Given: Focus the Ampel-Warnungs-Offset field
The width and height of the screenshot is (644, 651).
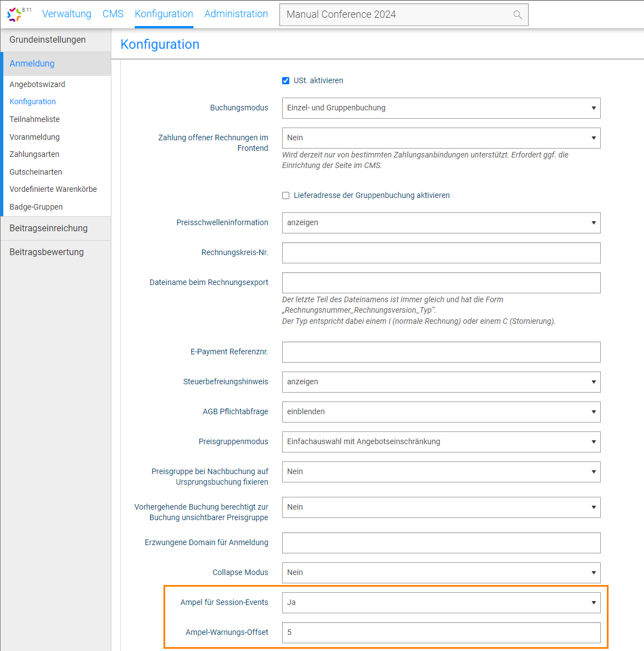Looking at the screenshot, I should pyautogui.click(x=441, y=633).
